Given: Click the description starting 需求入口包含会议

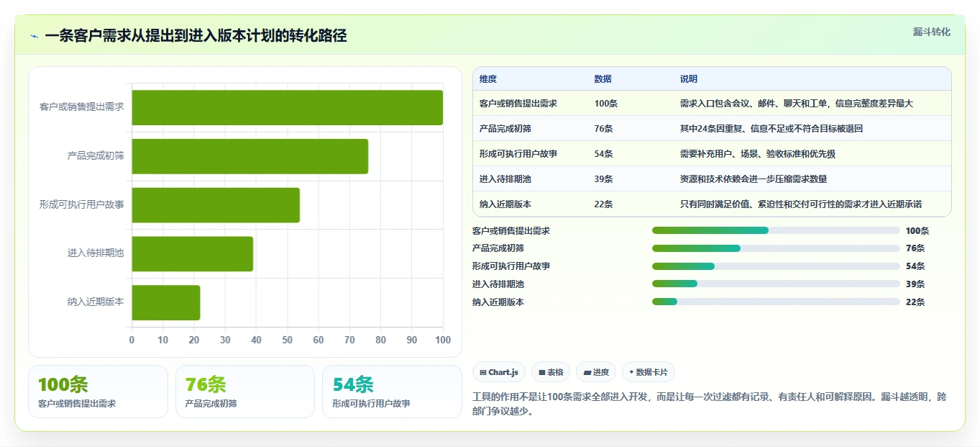Looking at the screenshot, I should click(x=797, y=104).
